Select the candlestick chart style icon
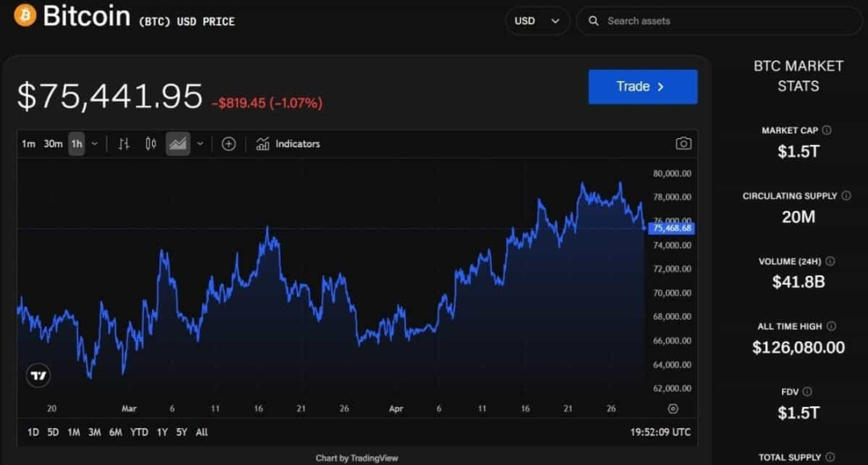868x465 pixels. coord(150,144)
